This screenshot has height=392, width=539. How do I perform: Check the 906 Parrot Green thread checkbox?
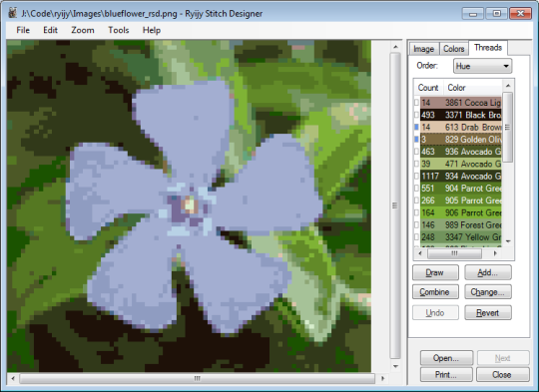(x=416, y=212)
